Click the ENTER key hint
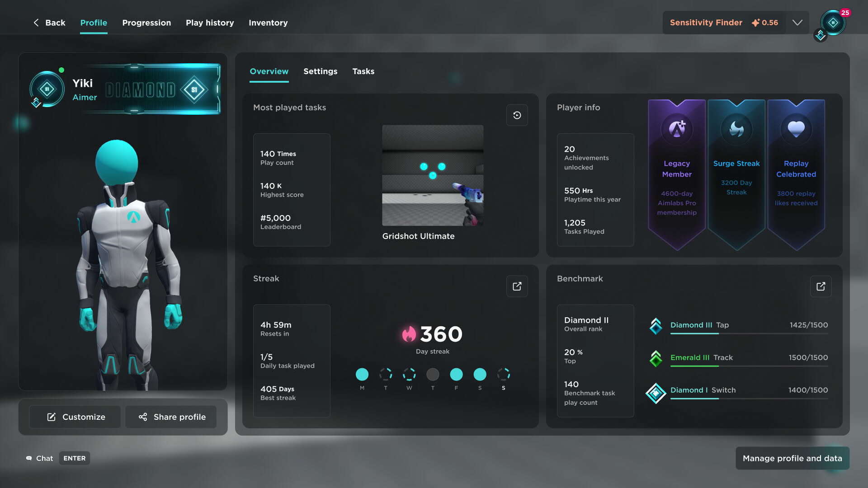 75,458
